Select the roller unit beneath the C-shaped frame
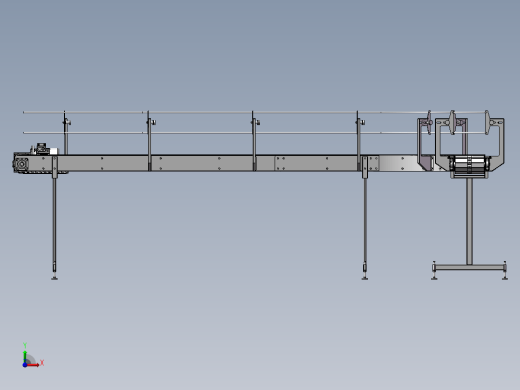 click(x=469, y=166)
